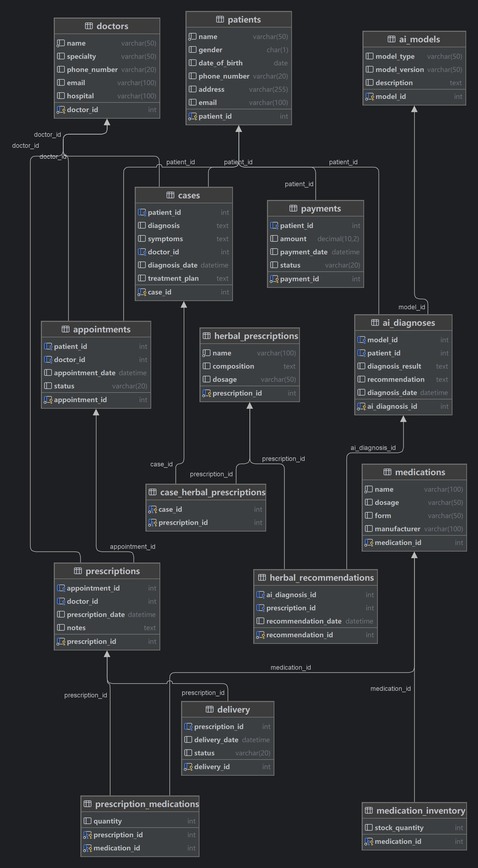478x868 pixels.
Task: Click the table icon beside delivery title
Action: tap(209, 709)
